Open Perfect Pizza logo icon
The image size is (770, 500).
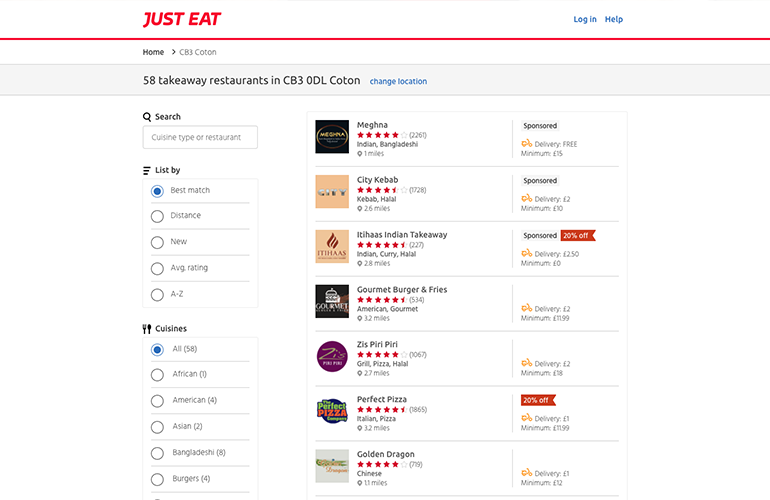332,411
